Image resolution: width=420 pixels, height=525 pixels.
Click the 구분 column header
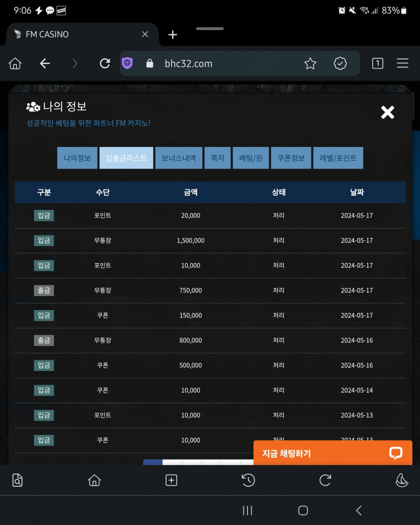44,192
